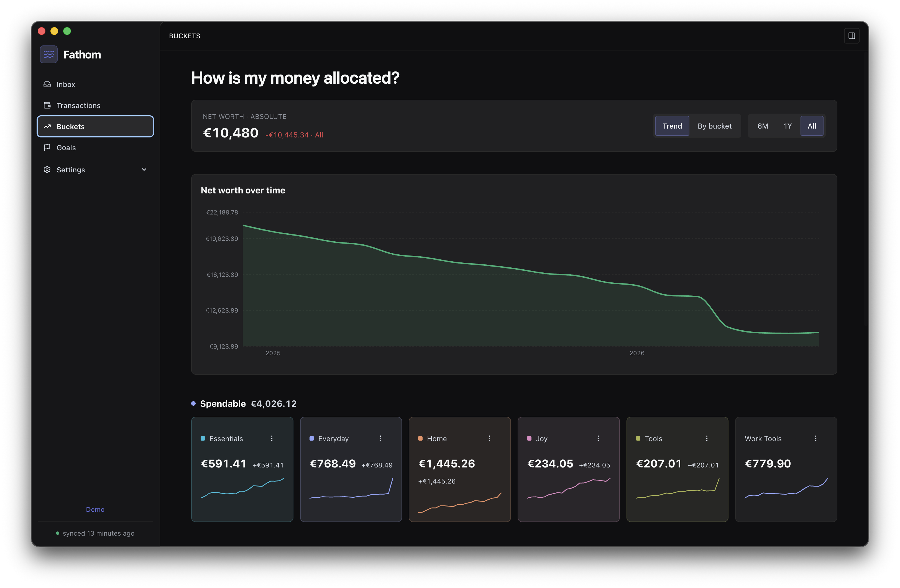The width and height of the screenshot is (900, 588).
Task: Click the Essentials sparkline chart
Action: tap(242, 488)
